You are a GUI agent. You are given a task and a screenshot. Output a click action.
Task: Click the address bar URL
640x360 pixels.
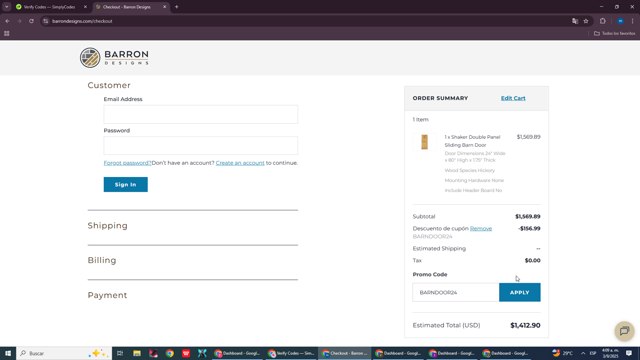pyautogui.click(x=82, y=21)
